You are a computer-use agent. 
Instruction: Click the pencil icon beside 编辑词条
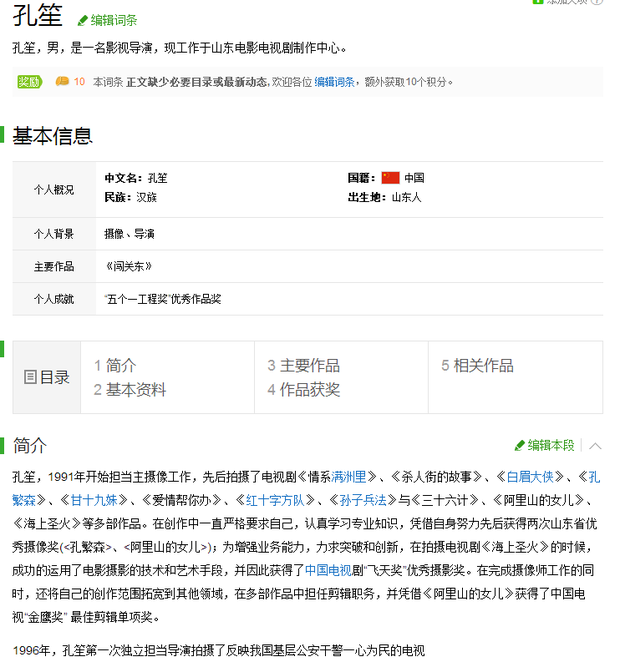pyautogui.click(x=82, y=20)
